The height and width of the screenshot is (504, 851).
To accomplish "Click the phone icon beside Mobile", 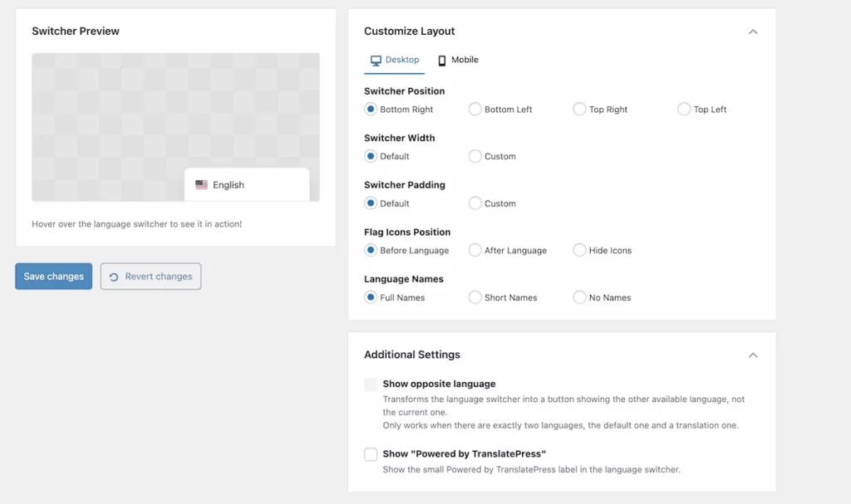I will 443,59.
